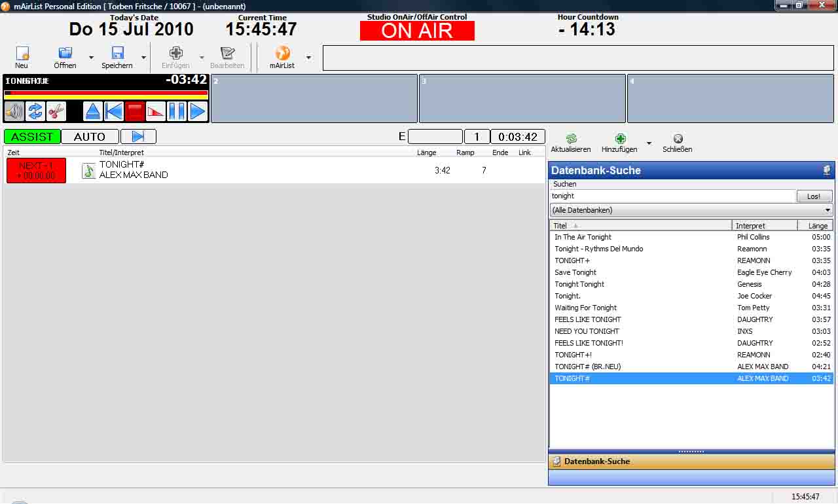Viewport: 838px width, 504px height.
Task: Open the Speichern dropdown arrow
Action: [x=143, y=58]
